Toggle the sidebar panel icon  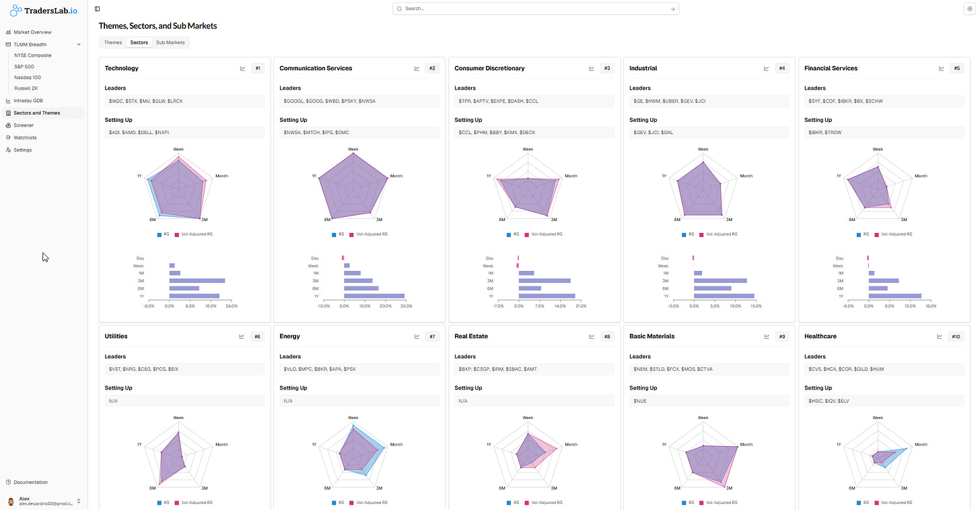point(98,9)
